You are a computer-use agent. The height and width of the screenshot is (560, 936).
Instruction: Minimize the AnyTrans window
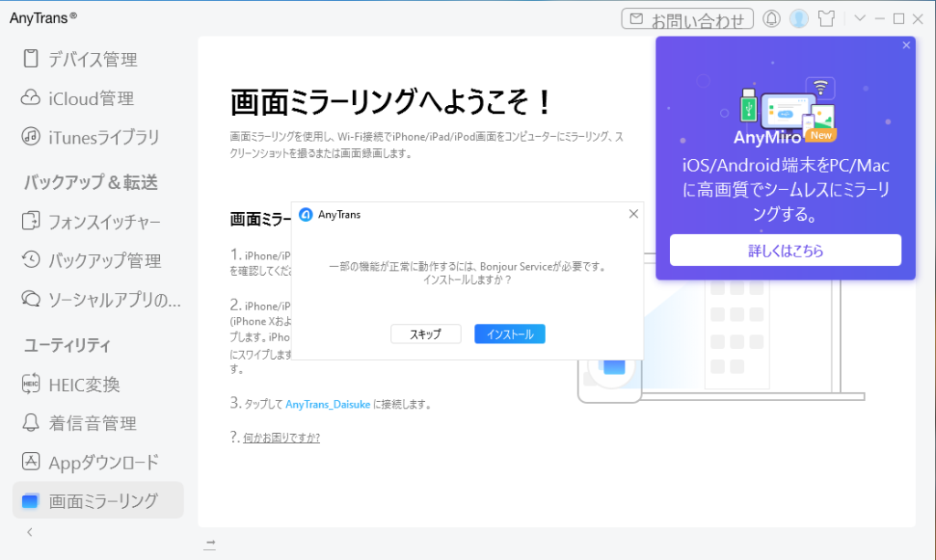pyautogui.click(x=879, y=18)
